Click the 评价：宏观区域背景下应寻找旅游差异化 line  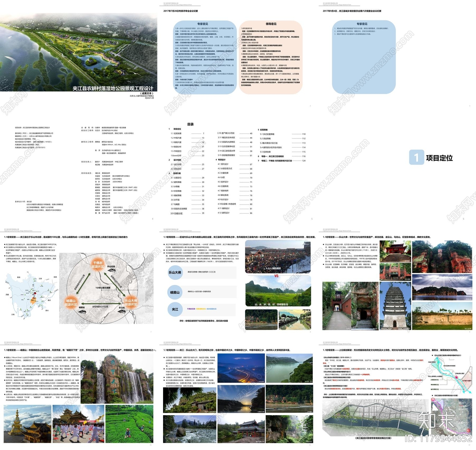[x=203, y=321]
